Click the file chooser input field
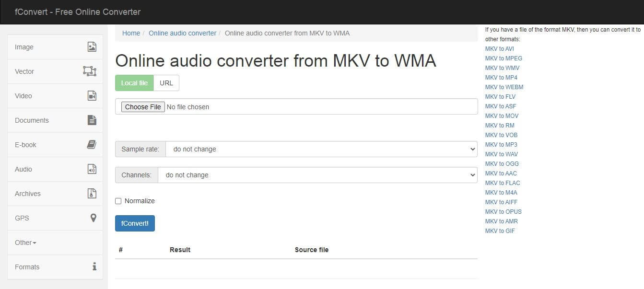Image resolution: width=644 pixels, height=289 pixels. coord(296,106)
